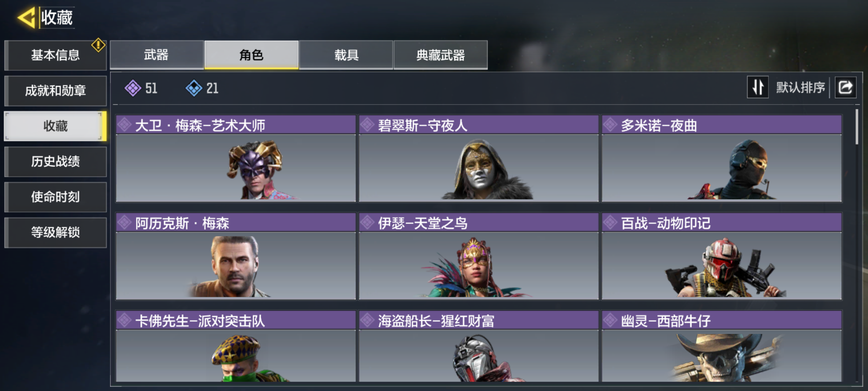
Task: Select the 碧翠斯-守夜人 character card
Action: pyautogui.click(x=479, y=159)
